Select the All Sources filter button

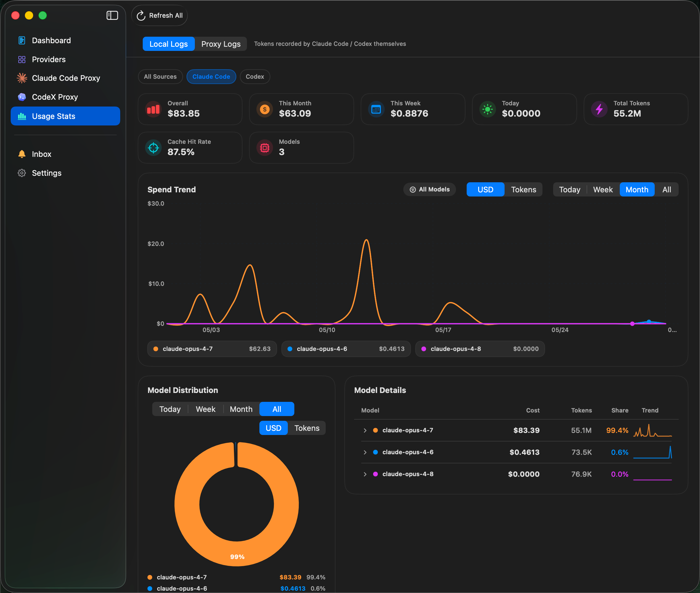tap(160, 77)
